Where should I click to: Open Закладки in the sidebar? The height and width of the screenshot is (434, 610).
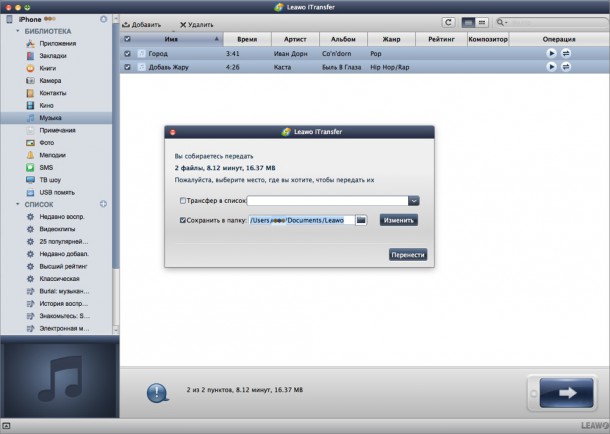53,56
